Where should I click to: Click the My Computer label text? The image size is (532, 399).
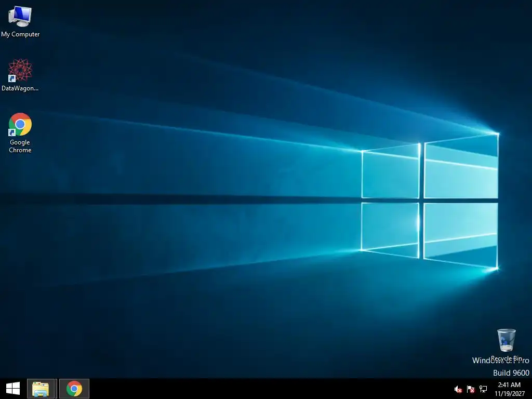20,34
